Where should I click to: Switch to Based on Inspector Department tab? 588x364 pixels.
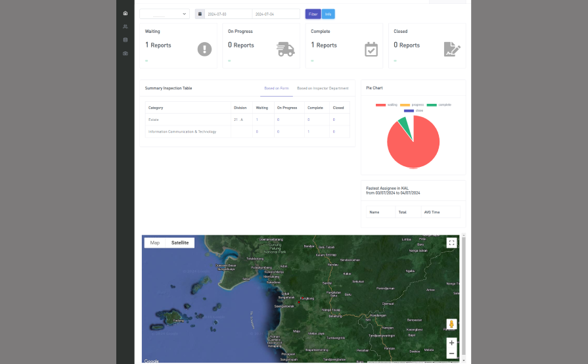pyautogui.click(x=323, y=88)
